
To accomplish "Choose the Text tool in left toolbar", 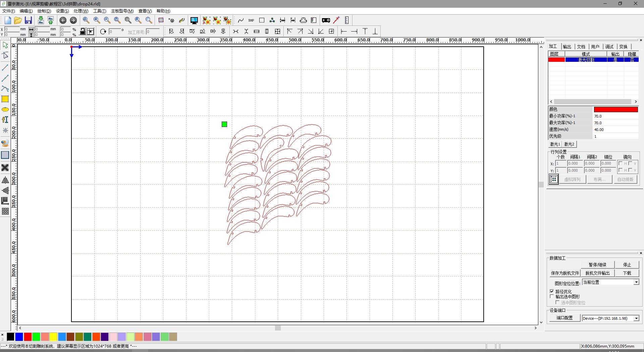I will [5, 120].
